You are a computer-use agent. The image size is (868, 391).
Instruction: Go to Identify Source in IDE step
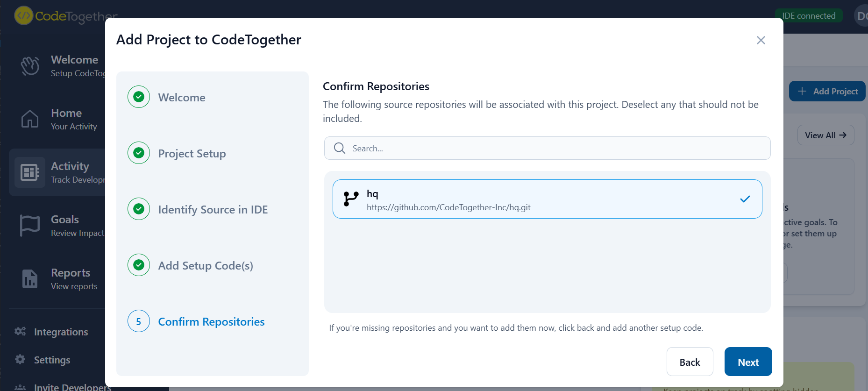coord(213,209)
